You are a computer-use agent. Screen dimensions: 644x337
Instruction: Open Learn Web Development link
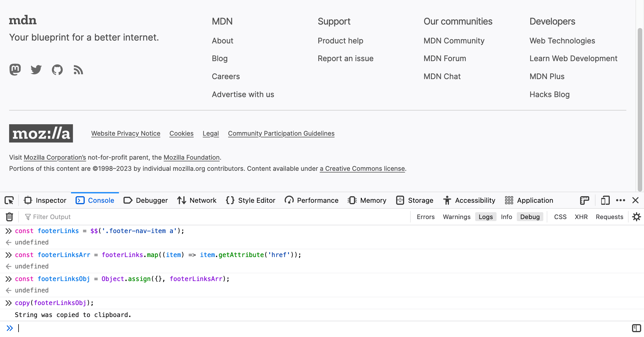[x=574, y=59]
